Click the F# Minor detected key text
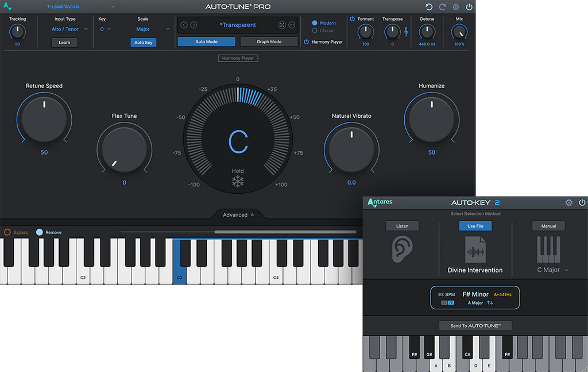 [475, 294]
